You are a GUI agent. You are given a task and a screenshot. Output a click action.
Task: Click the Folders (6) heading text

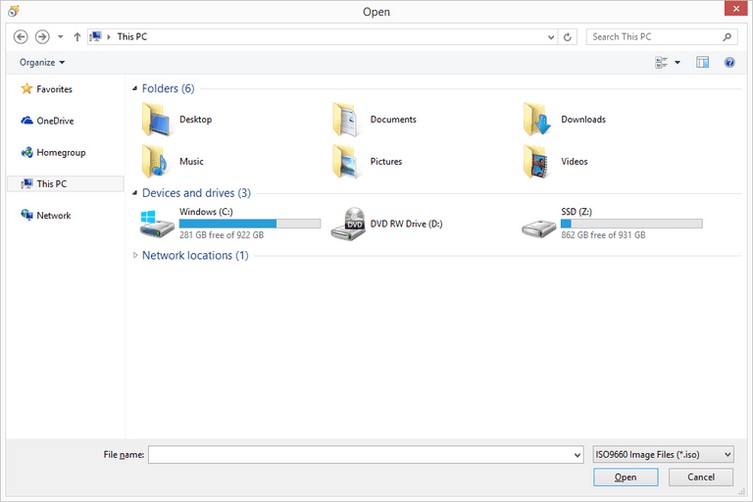tap(168, 88)
